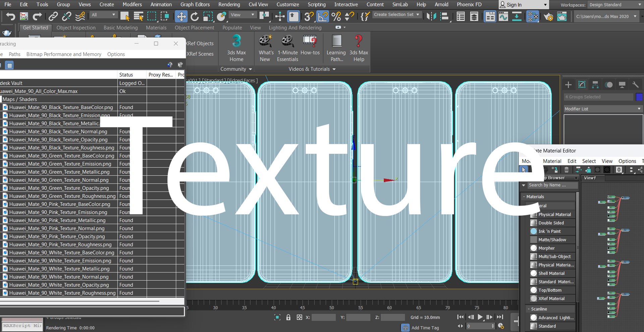The height and width of the screenshot is (332, 644).
Task: Open the Layer Explorer icon
Action: 474,16
